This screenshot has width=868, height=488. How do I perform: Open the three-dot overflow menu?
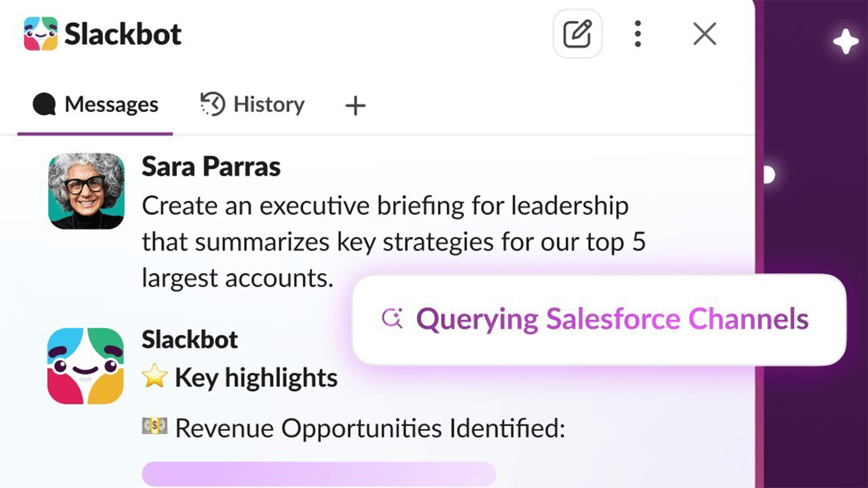(637, 33)
